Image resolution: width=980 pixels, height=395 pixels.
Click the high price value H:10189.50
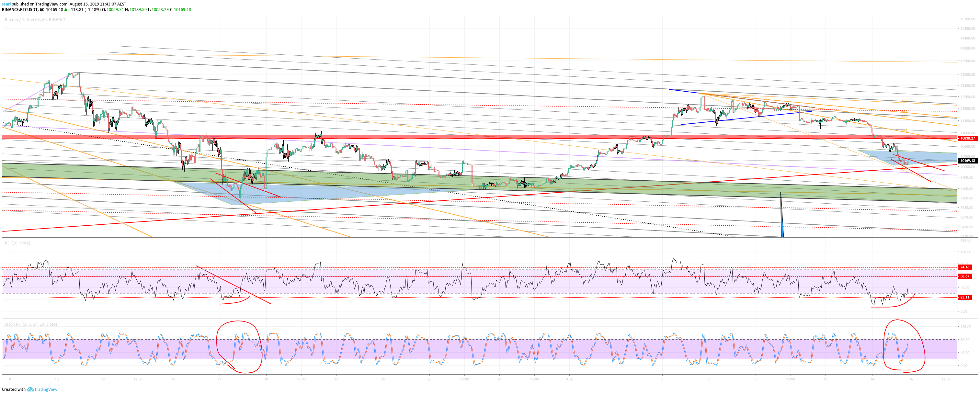[136, 9]
